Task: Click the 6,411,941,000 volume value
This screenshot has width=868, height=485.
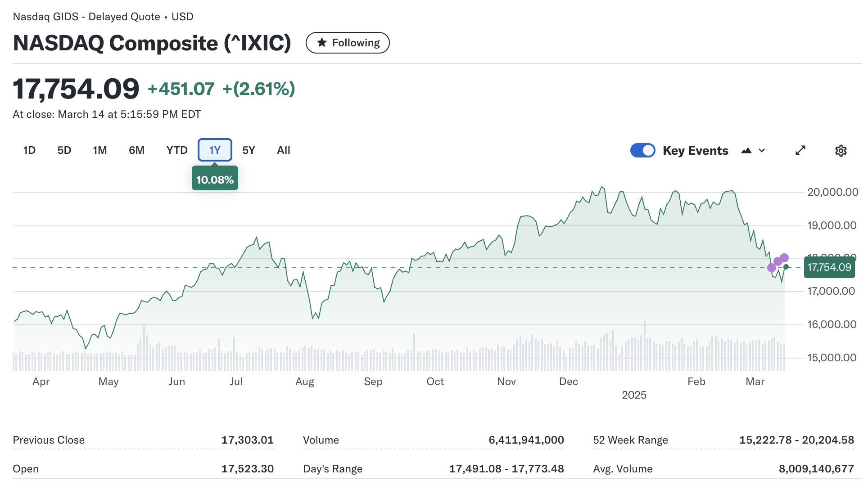Action: pyautogui.click(x=526, y=440)
